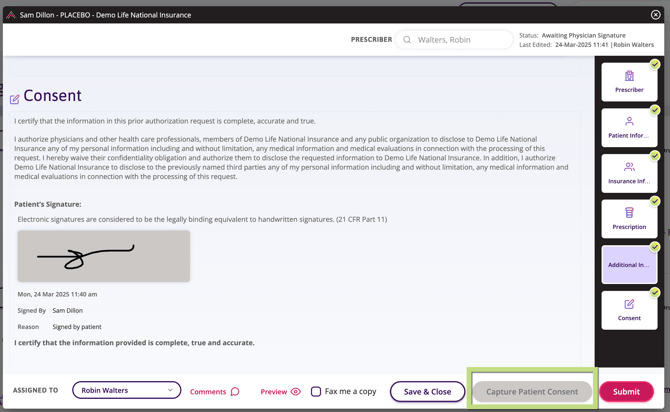Click the Awaiting Physician Signature status text

coord(584,35)
